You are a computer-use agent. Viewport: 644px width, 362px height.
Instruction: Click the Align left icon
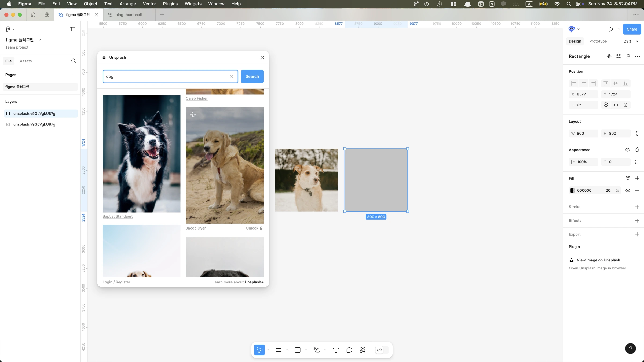[573, 83]
